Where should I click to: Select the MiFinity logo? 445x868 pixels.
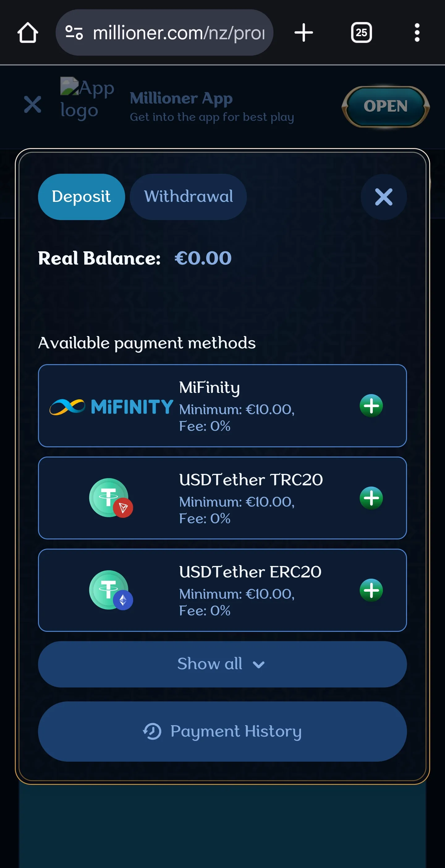112,406
